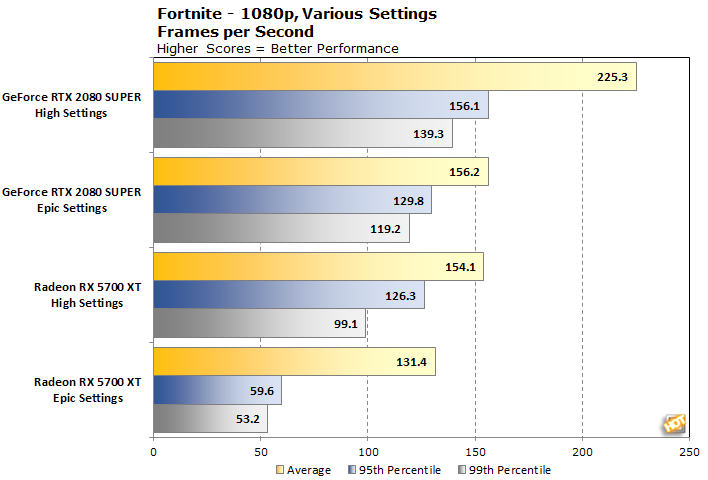This screenshot has width=708, height=480.
Task: Click the x-axis tick label 100
Action: 368,452
